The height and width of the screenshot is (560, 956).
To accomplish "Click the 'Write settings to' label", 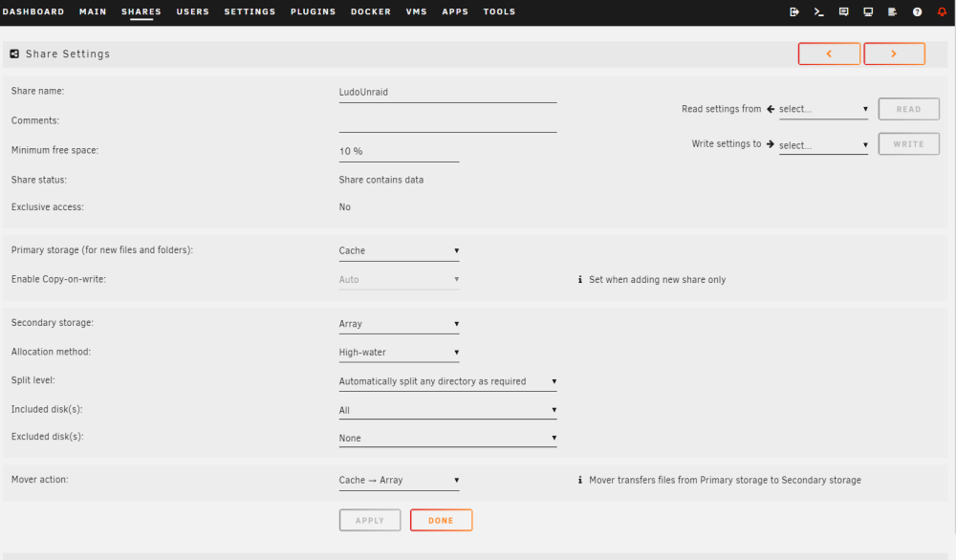I will [x=727, y=143].
